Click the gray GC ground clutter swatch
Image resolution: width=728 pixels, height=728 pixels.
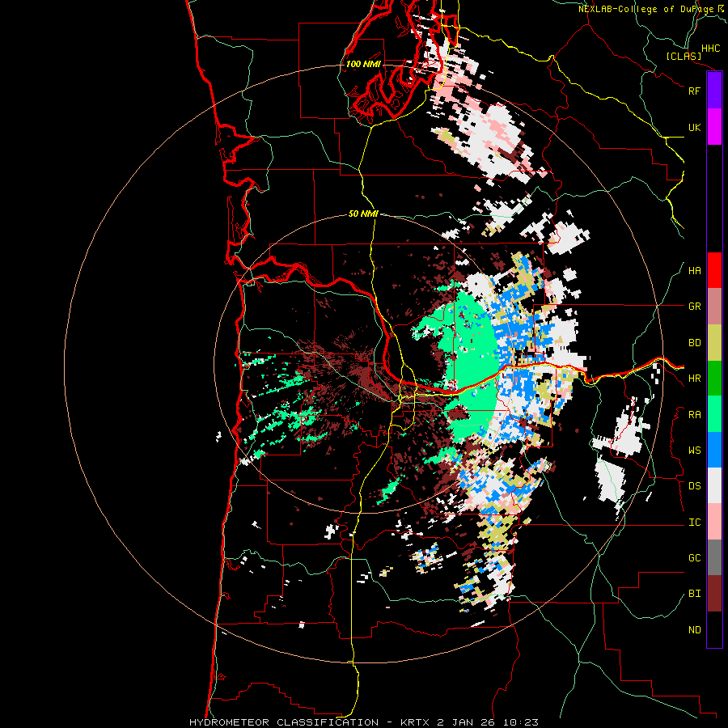[714, 557]
